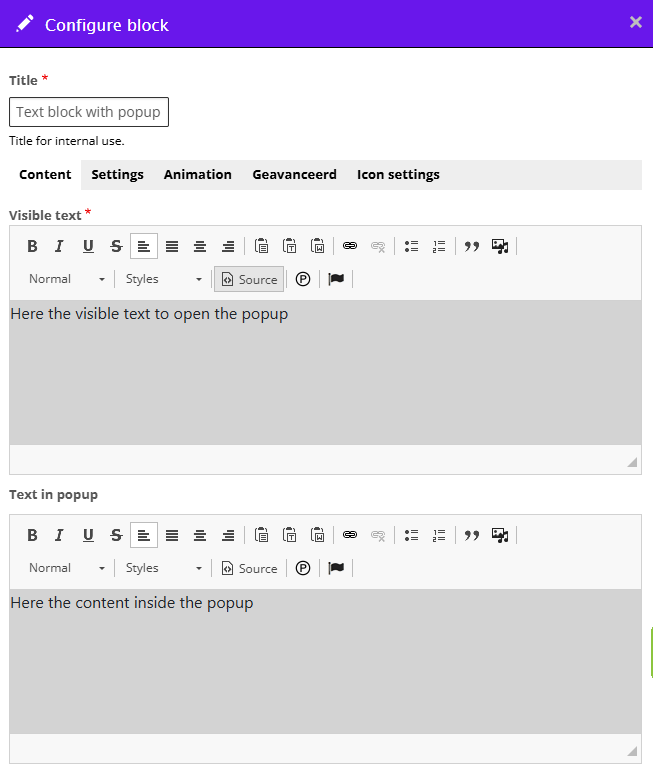The height and width of the screenshot is (774, 653).
Task: Click Unlink icon in Visible text toolbar
Action: (x=378, y=246)
